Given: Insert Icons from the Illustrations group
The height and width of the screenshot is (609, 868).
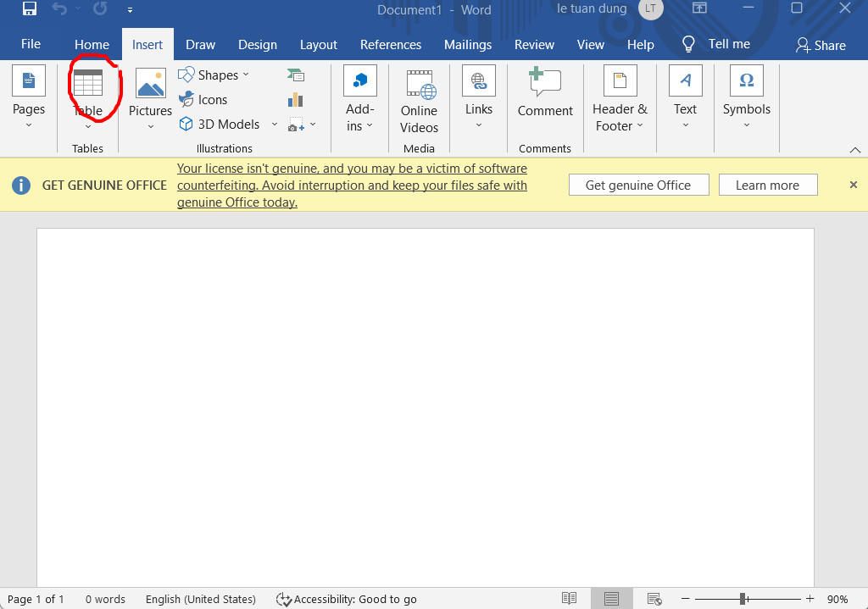Looking at the screenshot, I should coord(203,100).
